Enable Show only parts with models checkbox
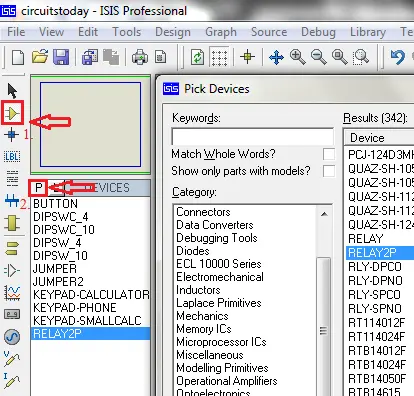 [329, 171]
